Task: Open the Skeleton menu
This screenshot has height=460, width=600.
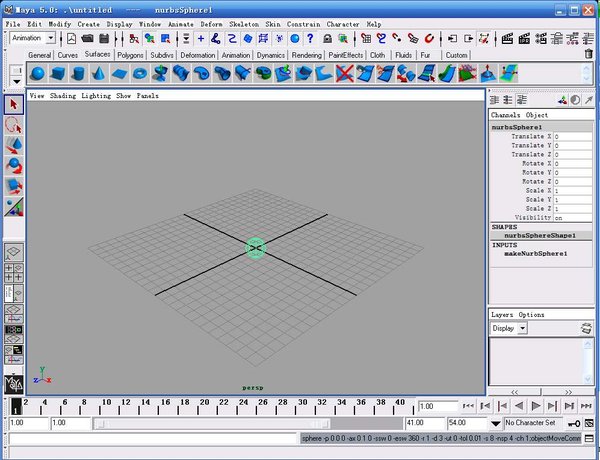Action: tap(242, 23)
